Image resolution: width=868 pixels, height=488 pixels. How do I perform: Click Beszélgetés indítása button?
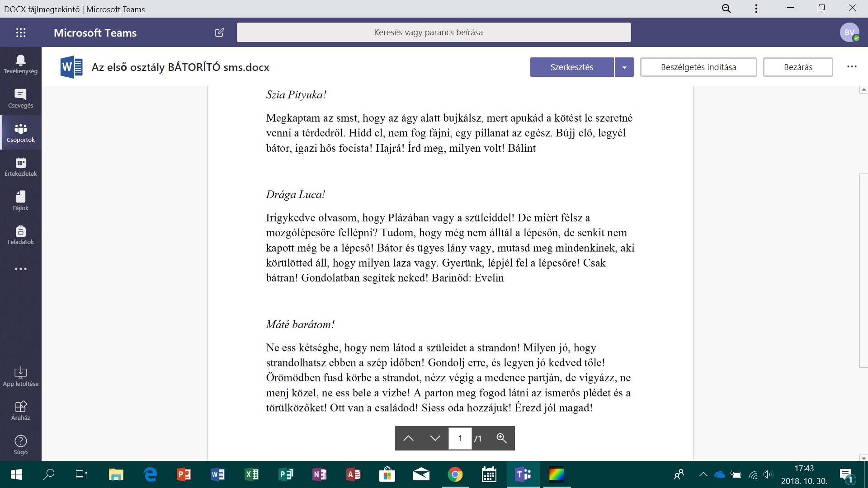(x=698, y=67)
